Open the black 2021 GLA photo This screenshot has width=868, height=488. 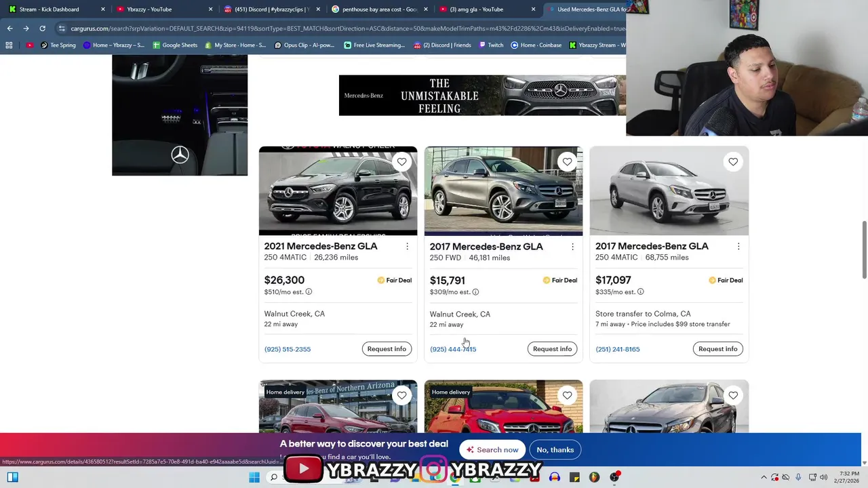point(338,191)
